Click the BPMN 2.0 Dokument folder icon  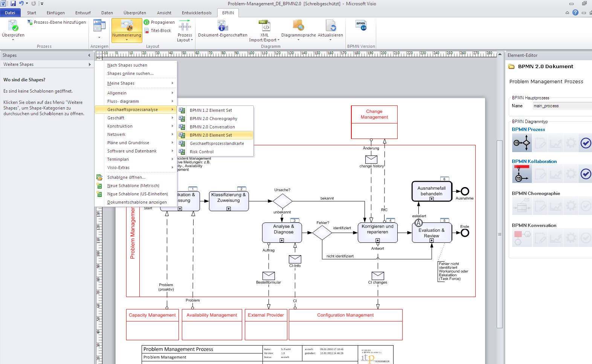(x=511, y=67)
